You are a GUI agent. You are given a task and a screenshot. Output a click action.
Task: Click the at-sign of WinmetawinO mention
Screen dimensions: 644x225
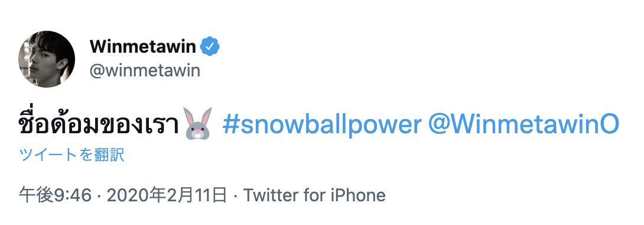tap(438, 125)
